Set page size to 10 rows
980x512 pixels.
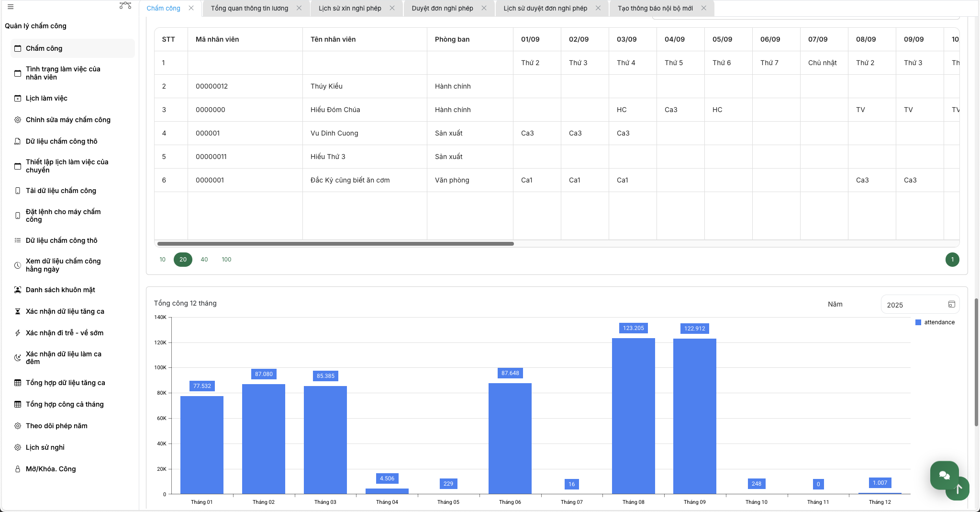coord(163,260)
